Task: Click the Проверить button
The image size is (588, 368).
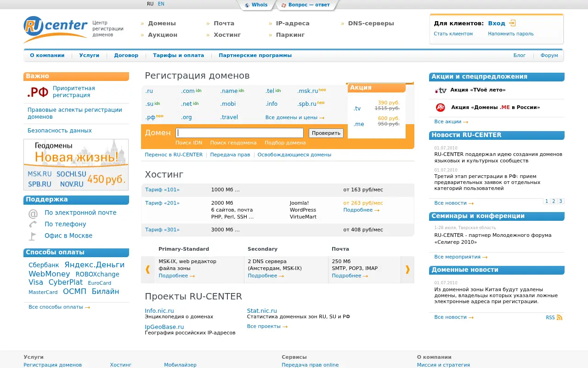Action: click(x=326, y=133)
